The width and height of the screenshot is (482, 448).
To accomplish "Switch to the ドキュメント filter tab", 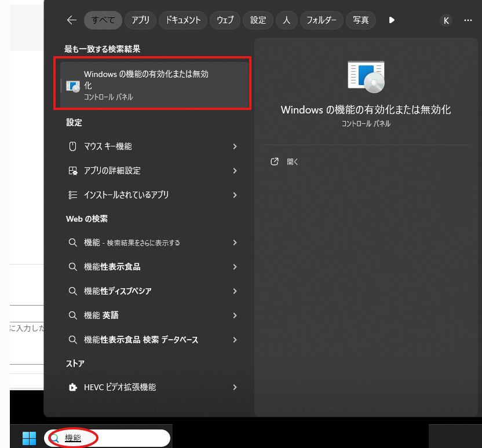I will click(x=183, y=20).
